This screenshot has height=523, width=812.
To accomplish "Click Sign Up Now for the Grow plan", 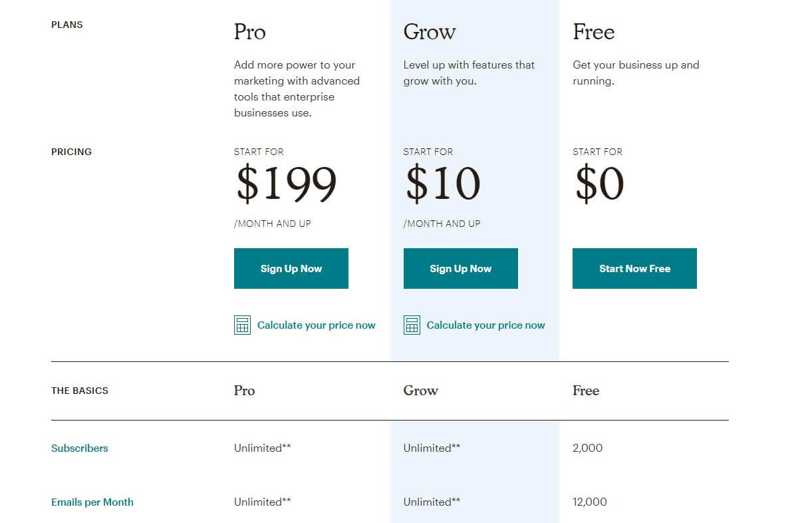I will pyautogui.click(x=460, y=268).
